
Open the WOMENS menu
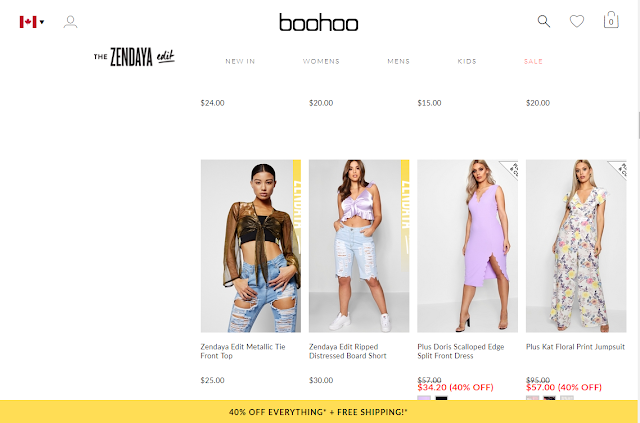[x=321, y=61]
